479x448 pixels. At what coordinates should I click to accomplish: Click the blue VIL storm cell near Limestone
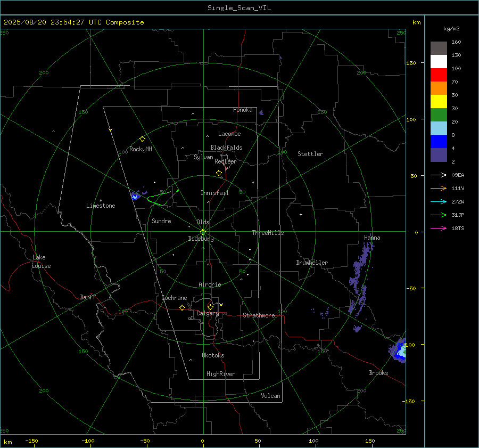(x=135, y=196)
